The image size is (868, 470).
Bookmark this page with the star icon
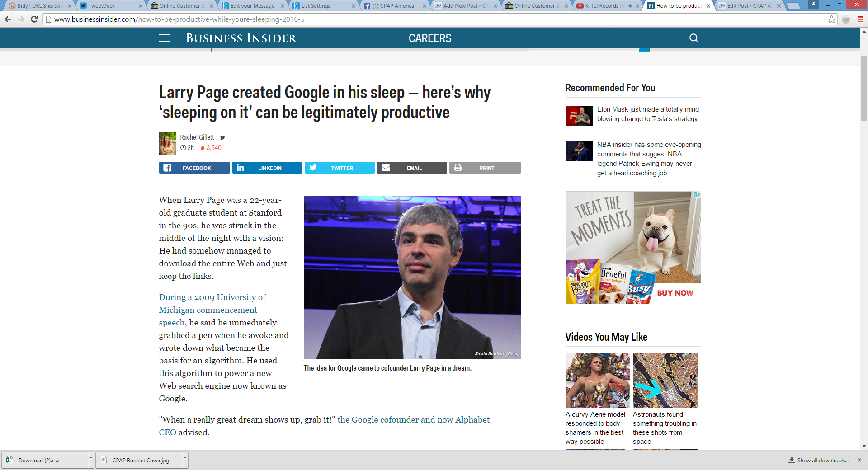pos(831,19)
